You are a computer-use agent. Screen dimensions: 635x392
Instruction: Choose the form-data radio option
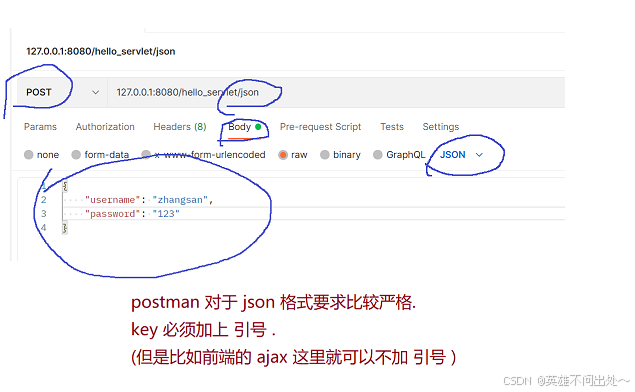[76, 155]
